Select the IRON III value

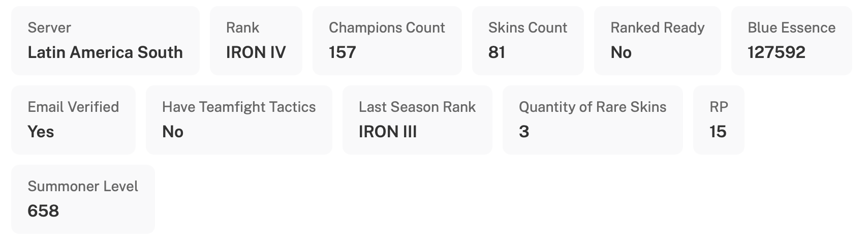click(x=387, y=132)
